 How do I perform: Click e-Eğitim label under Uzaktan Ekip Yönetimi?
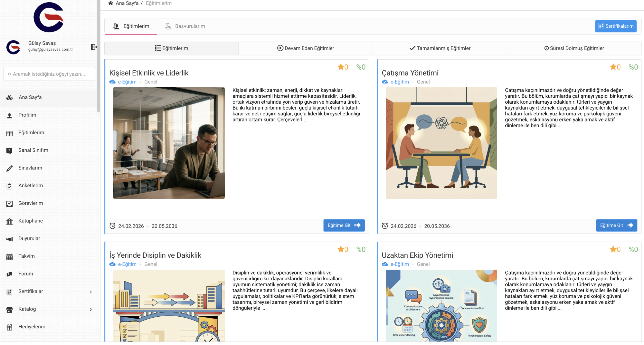(400, 264)
